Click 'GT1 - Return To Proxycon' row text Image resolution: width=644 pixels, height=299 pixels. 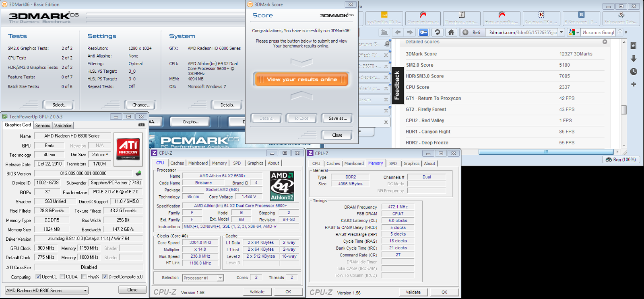[x=433, y=98]
